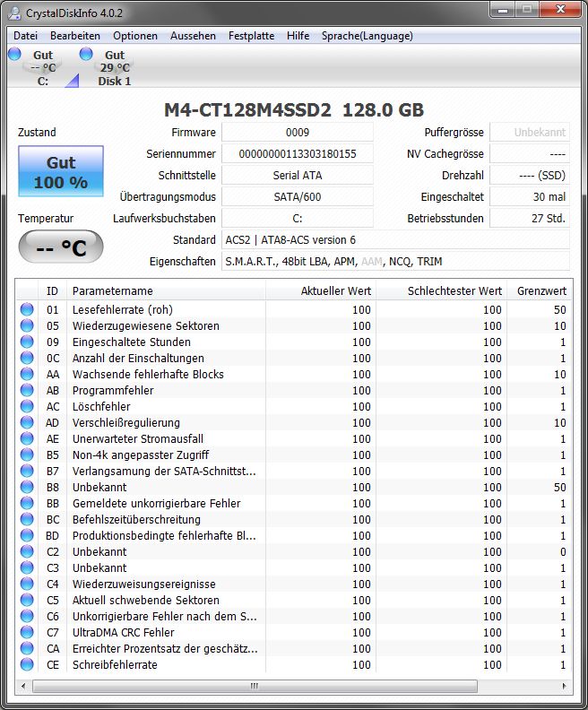Select the row name Lesefehlerrate (roh)
This screenshot has width=588, height=710.
pos(123,309)
